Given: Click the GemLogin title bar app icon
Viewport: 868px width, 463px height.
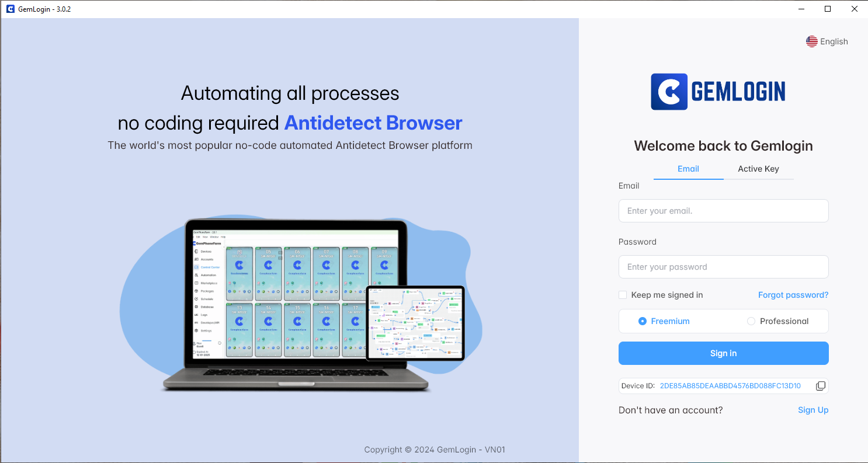Looking at the screenshot, I should click(11, 9).
